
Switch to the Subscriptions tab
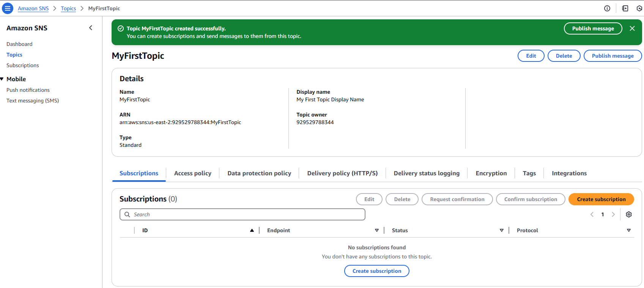[139, 173]
